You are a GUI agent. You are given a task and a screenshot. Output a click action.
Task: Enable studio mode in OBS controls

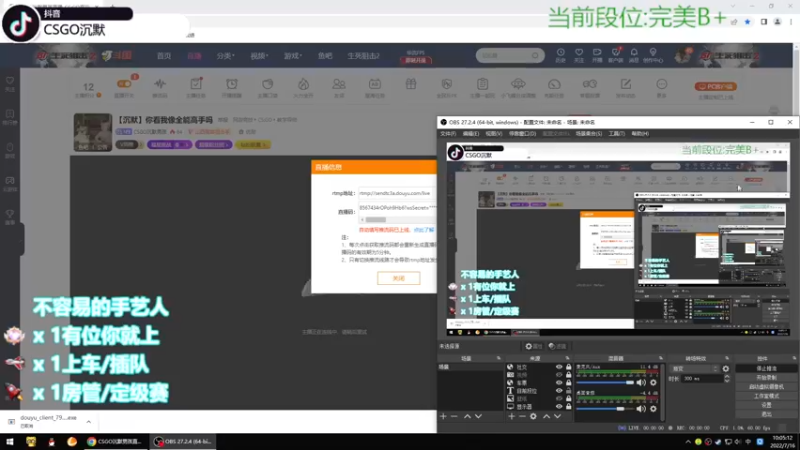[766, 396]
